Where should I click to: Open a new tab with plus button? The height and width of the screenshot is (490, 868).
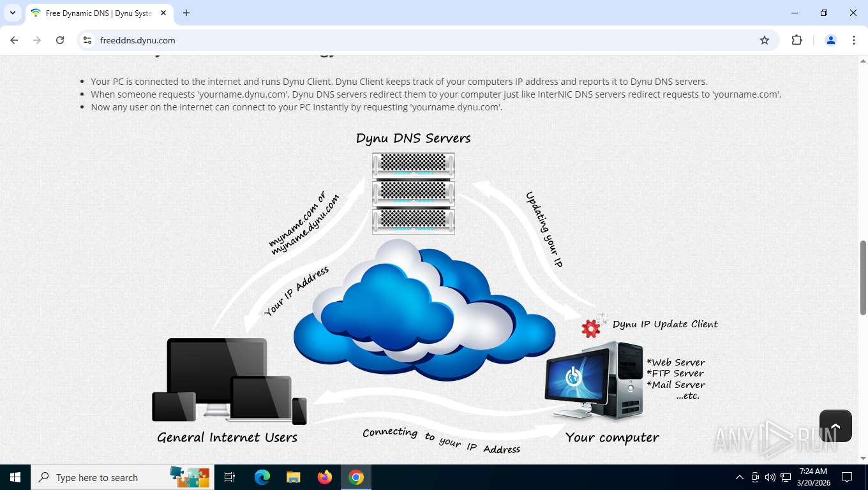coord(186,13)
